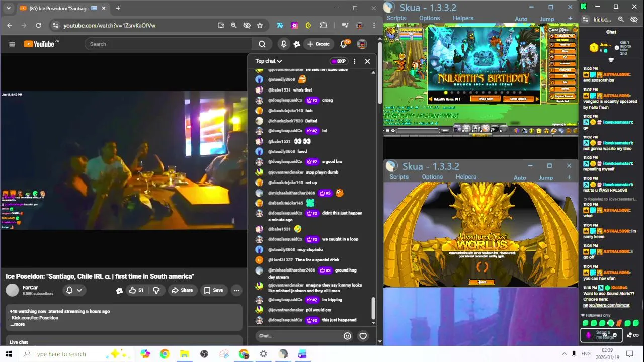The image size is (644, 362).
Task: Click the YouTube address bar URL
Action: click(x=109, y=25)
